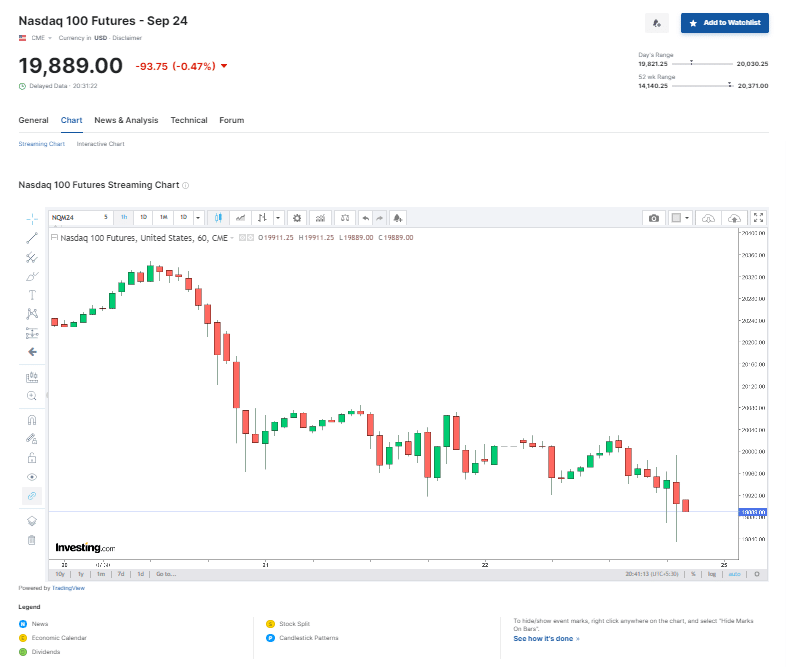Collapse chart legend using small square toggle
The image size is (786, 667).
point(54,237)
